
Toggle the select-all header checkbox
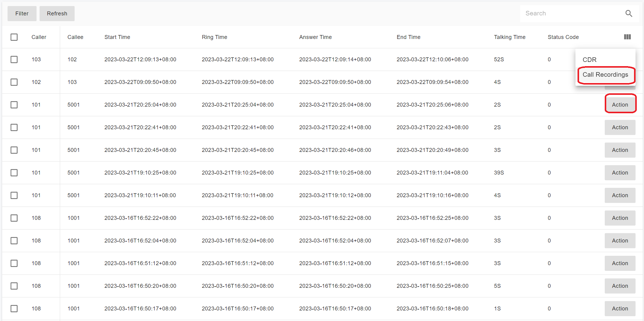pos(14,37)
